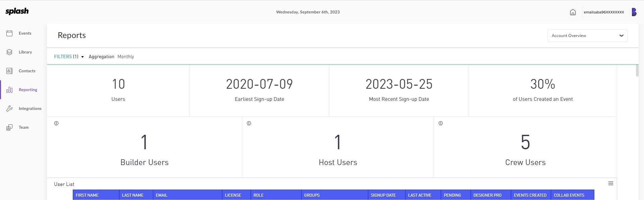
Task: Click the Team sidebar icon
Action: [x=9, y=127]
